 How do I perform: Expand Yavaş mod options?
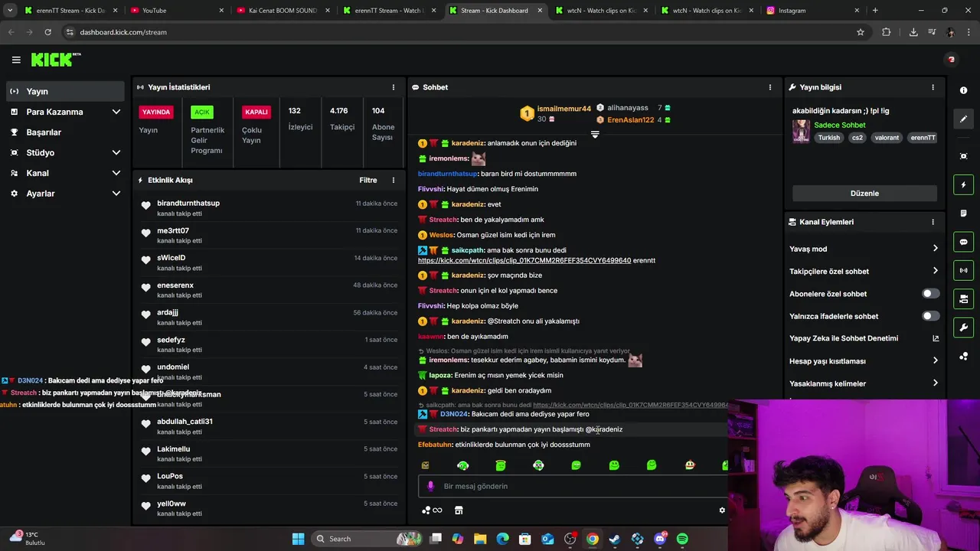[x=863, y=249]
